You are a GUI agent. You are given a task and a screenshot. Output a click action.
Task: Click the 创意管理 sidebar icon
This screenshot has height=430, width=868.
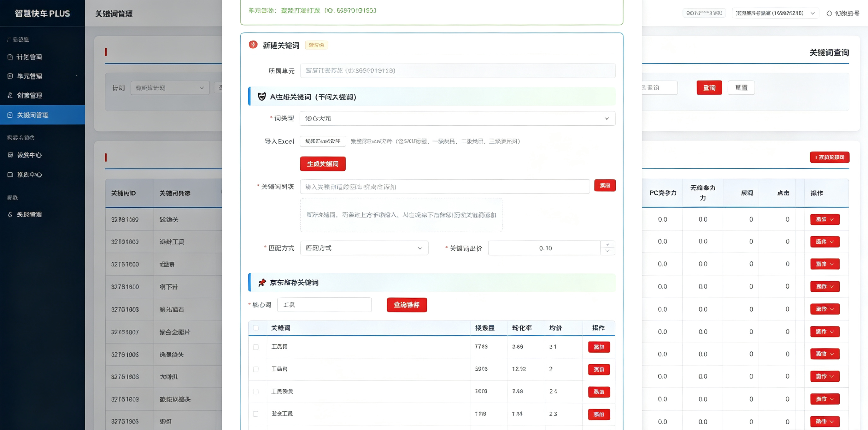coord(10,95)
